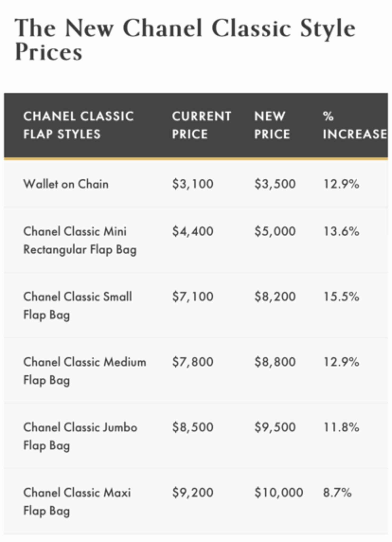
Task: Click the 'Chanel Classic Flap Styles' column header
Action: [x=79, y=125]
